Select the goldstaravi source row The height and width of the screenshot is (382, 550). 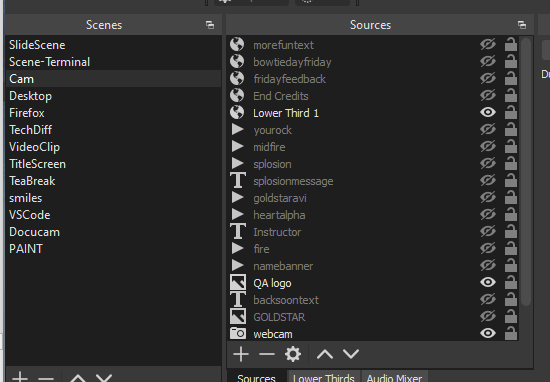(x=373, y=198)
